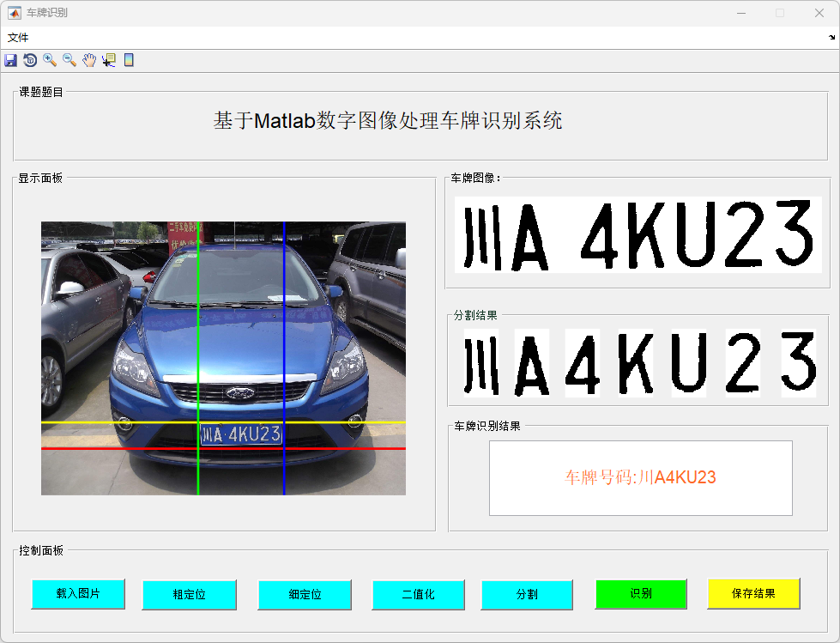Click the green 识别 button

pyautogui.click(x=641, y=593)
